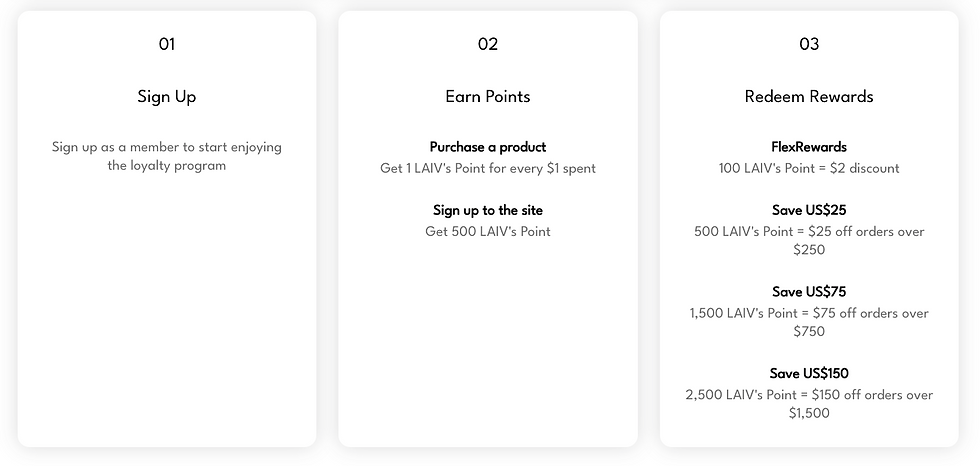The image size is (980, 466).
Task: Click the step number 01
Action: tap(167, 44)
